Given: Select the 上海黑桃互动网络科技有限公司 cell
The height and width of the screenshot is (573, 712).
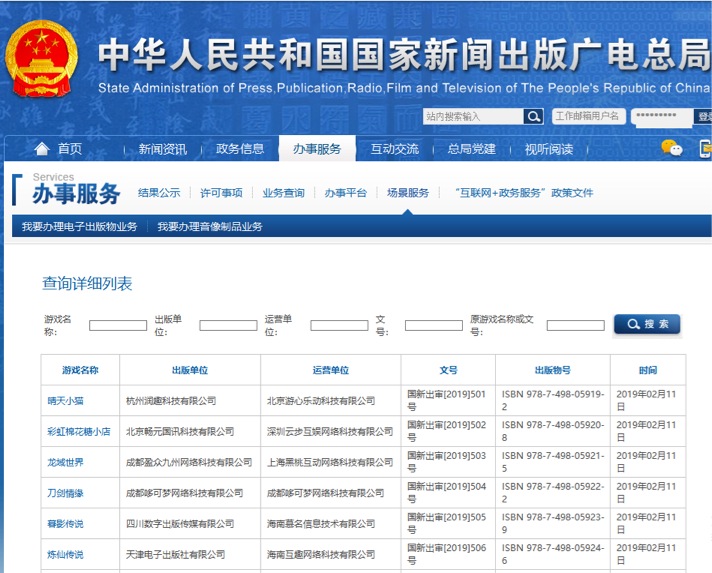Looking at the screenshot, I should click(331, 462).
